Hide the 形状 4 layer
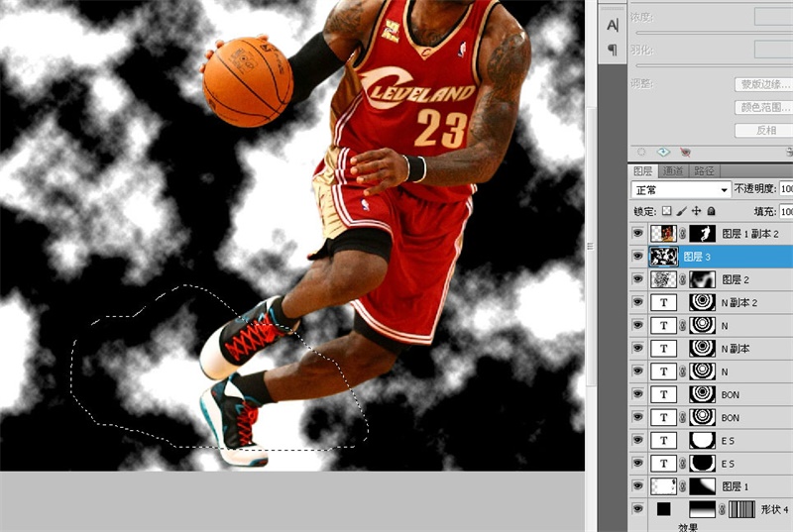Image resolution: width=793 pixels, height=532 pixels. pos(637,509)
